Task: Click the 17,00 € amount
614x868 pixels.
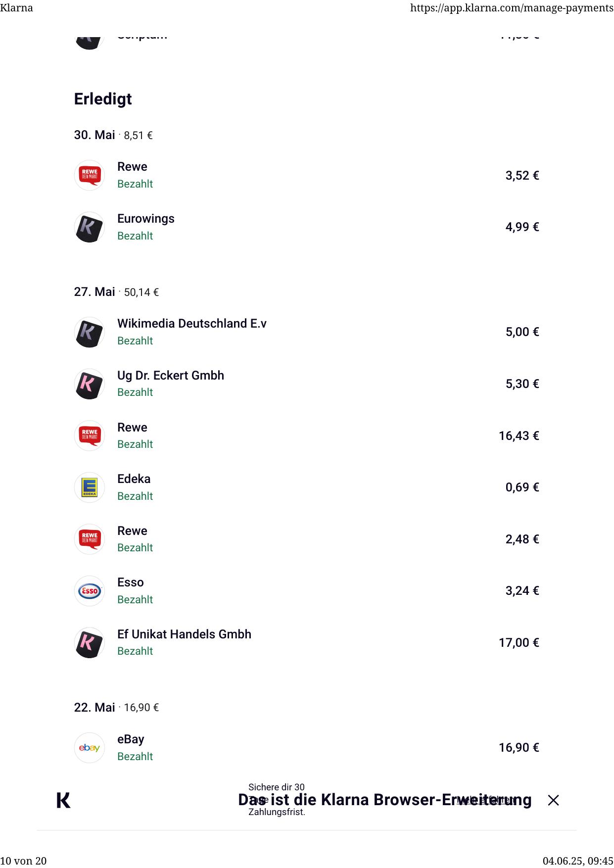Action: click(519, 643)
